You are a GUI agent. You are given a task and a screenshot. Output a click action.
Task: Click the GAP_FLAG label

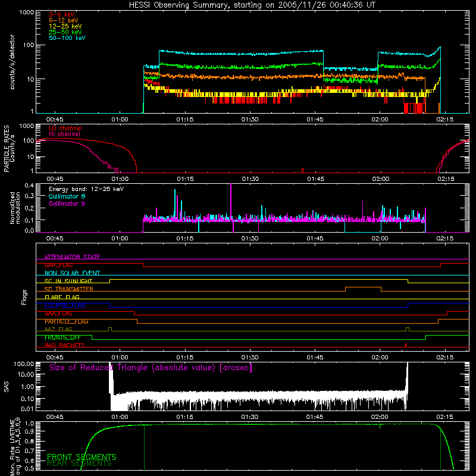[x=58, y=265]
